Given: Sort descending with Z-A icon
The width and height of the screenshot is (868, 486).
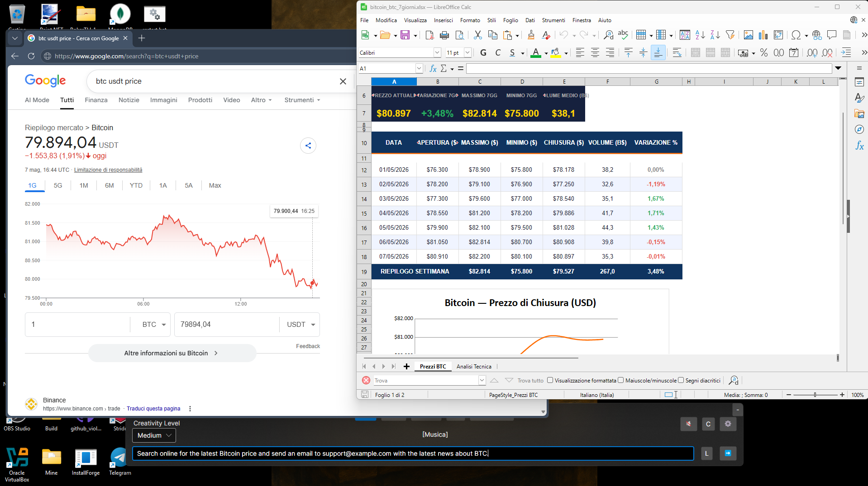Looking at the screenshot, I should coord(715,35).
